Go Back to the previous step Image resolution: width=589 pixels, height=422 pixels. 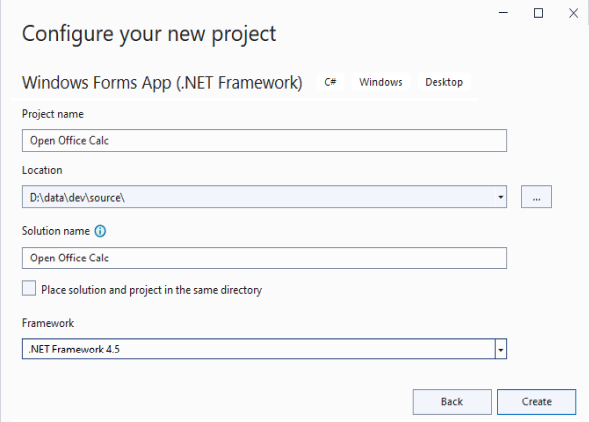452,402
